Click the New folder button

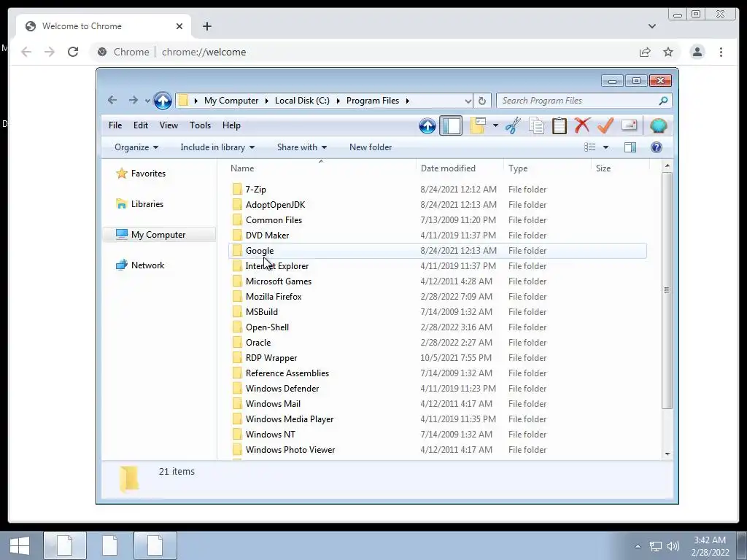tap(371, 147)
